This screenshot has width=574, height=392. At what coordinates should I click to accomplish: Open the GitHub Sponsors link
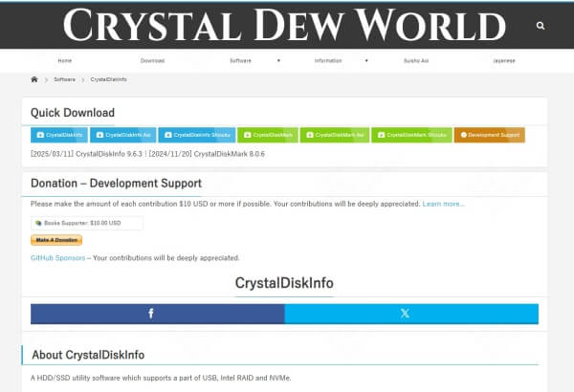(x=57, y=258)
